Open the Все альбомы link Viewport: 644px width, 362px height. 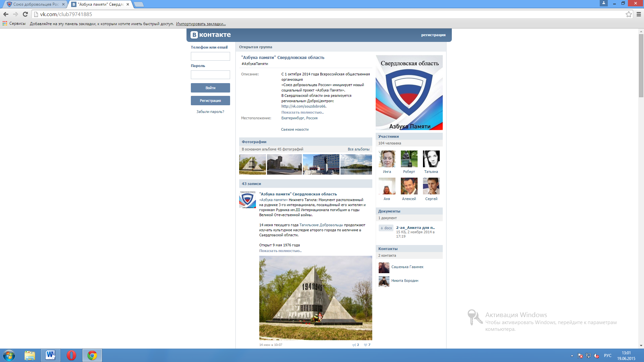359,149
